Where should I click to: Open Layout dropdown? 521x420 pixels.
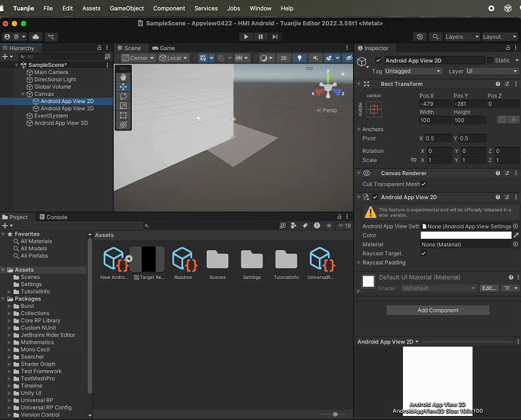click(x=499, y=37)
